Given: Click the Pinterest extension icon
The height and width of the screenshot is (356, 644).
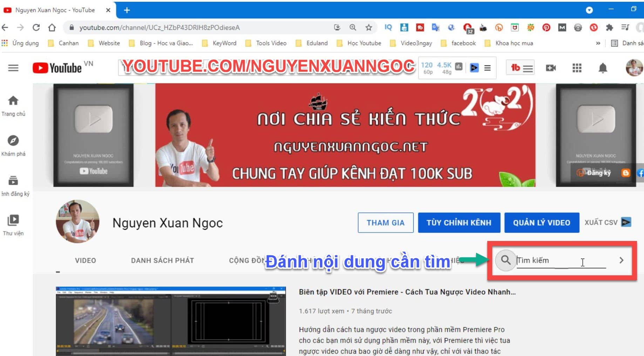Looking at the screenshot, I should pos(546,27).
